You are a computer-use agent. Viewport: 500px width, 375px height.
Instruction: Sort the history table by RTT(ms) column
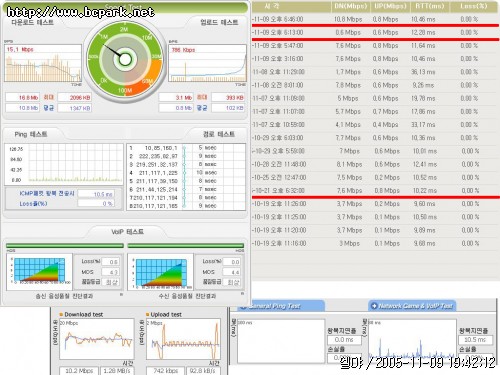pos(430,6)
